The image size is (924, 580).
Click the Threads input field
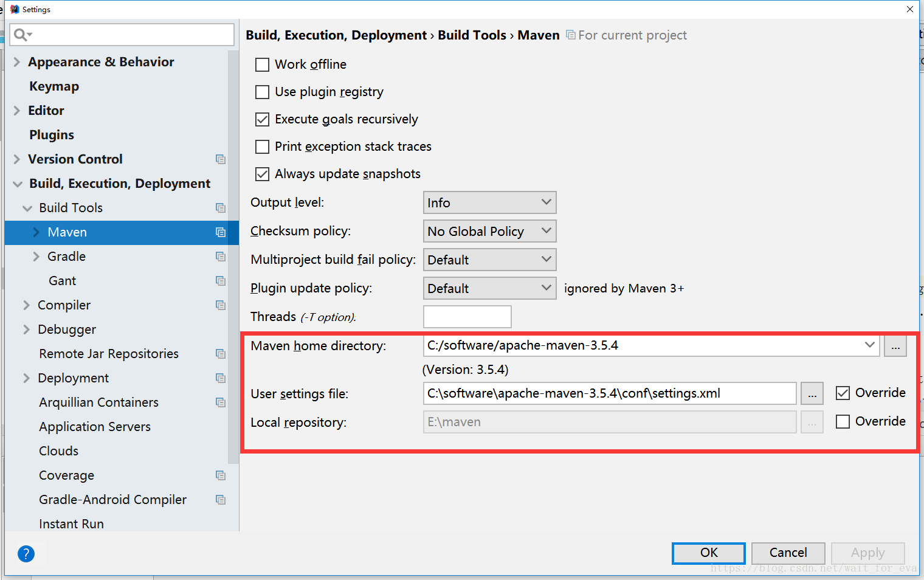pyautogui.click(x=467, y=317)
